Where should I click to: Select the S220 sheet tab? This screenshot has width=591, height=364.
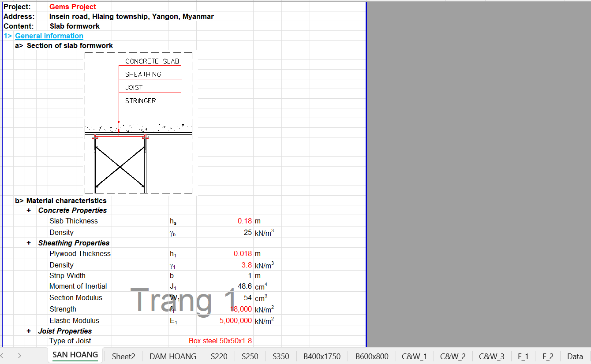tap(219, 356)
